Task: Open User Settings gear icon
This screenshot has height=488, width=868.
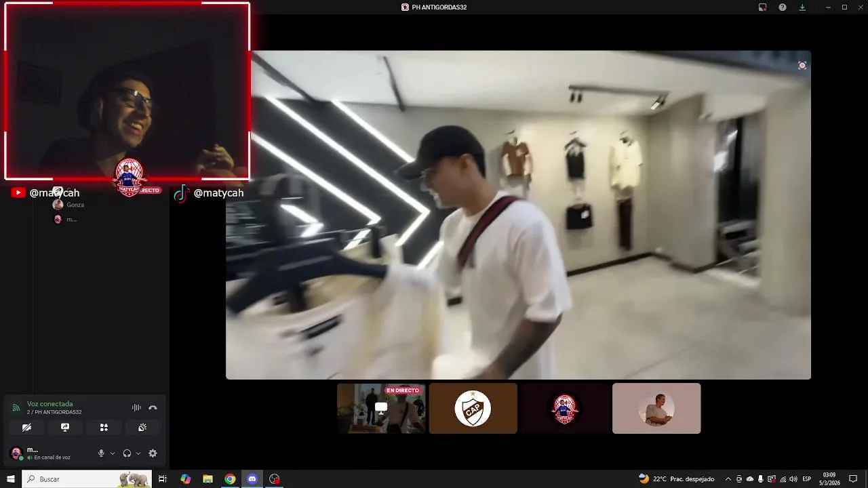Action: (153, 453)
